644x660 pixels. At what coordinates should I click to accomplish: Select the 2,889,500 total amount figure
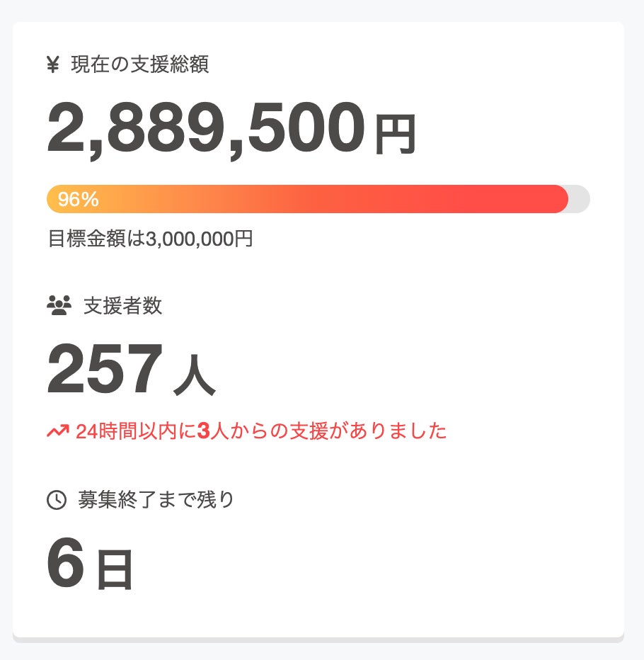206,130
